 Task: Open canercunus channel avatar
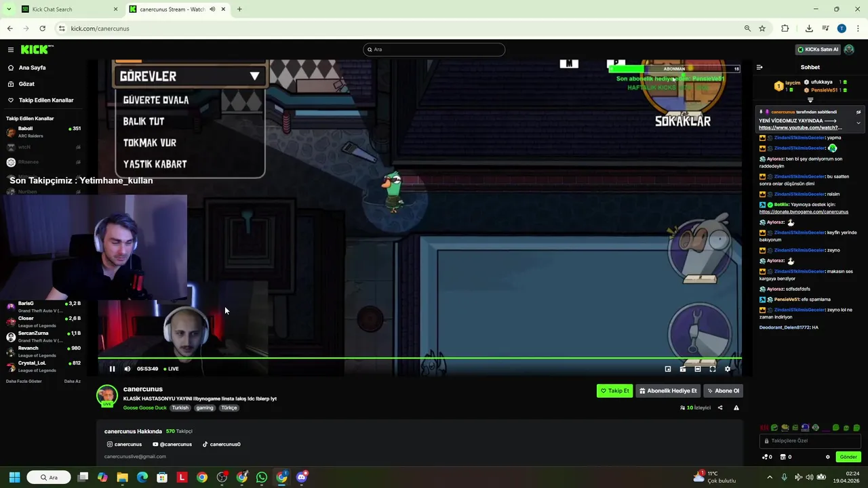coord(107,396)
